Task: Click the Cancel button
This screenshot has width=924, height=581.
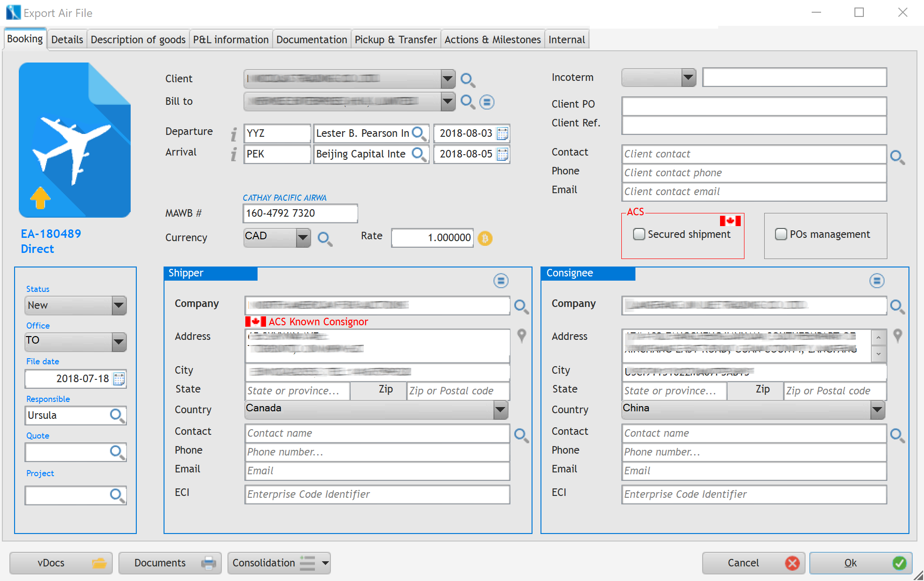Action: (753, 563)
